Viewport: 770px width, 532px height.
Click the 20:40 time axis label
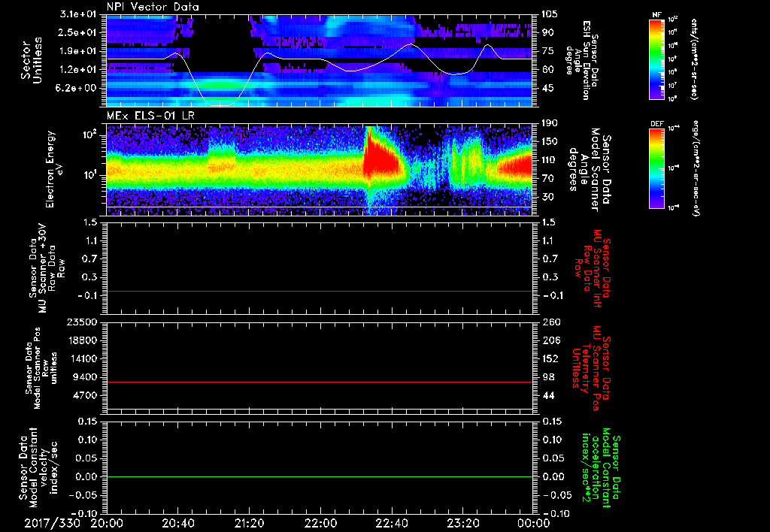pyautogui.click(x=177, y=523)
